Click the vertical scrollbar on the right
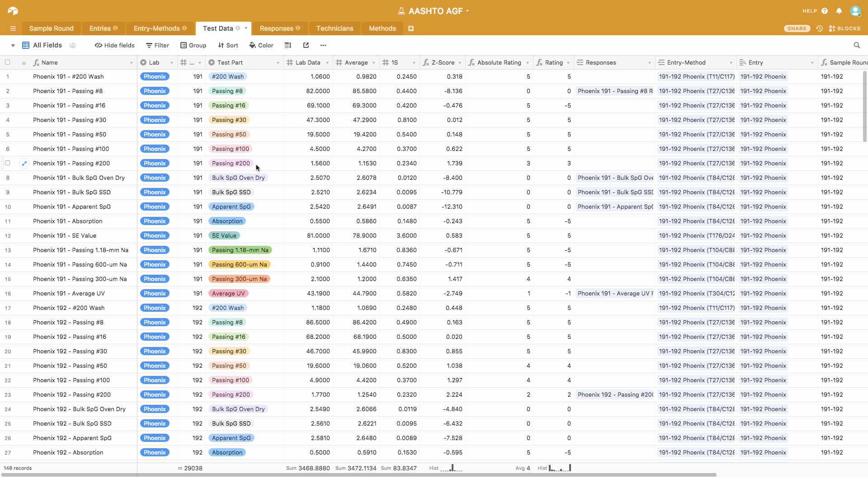 [x=865, y=106]
